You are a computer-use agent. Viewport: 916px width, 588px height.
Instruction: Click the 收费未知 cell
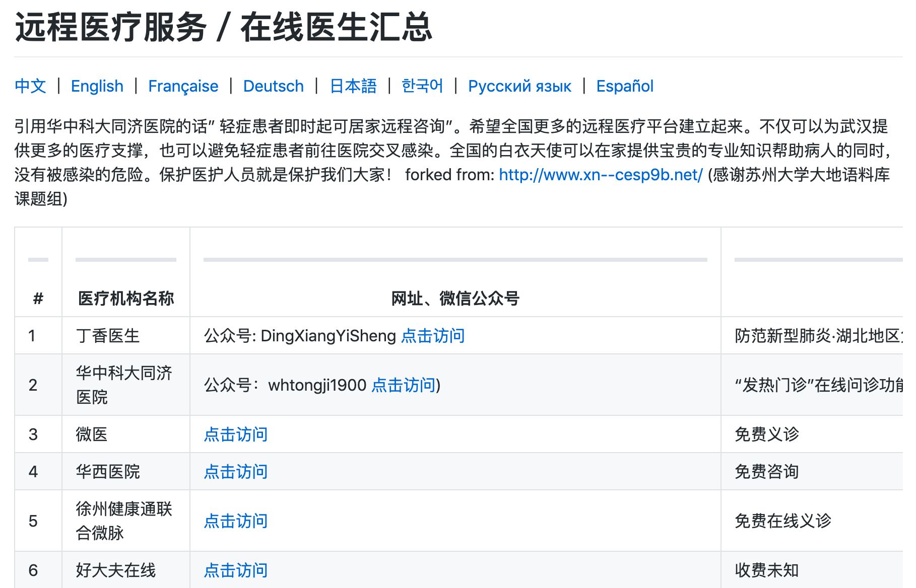[812, 570]
